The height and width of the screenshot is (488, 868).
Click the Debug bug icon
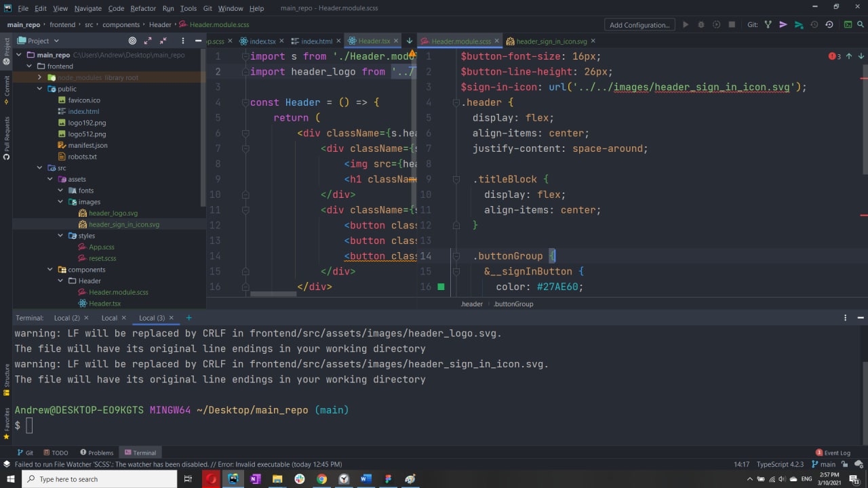pos(701,25)
